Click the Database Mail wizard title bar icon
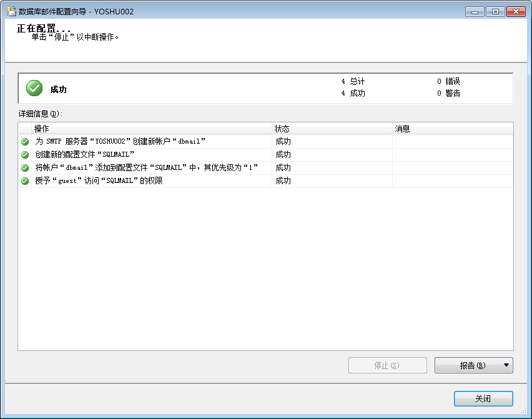The width and height of the screenshot is (532, 419). pos(11,11)
